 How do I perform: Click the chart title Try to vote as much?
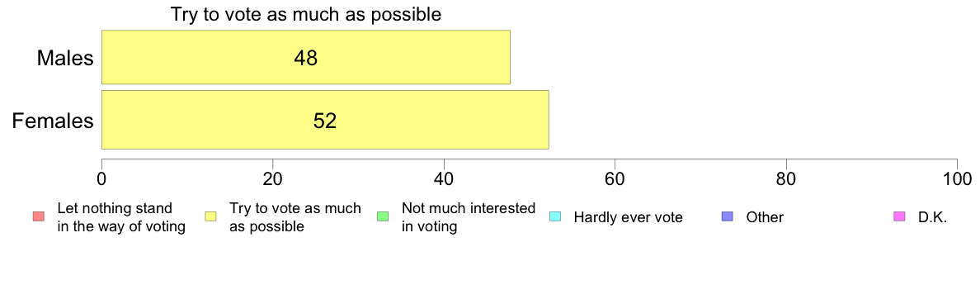[x=306, y=14]
